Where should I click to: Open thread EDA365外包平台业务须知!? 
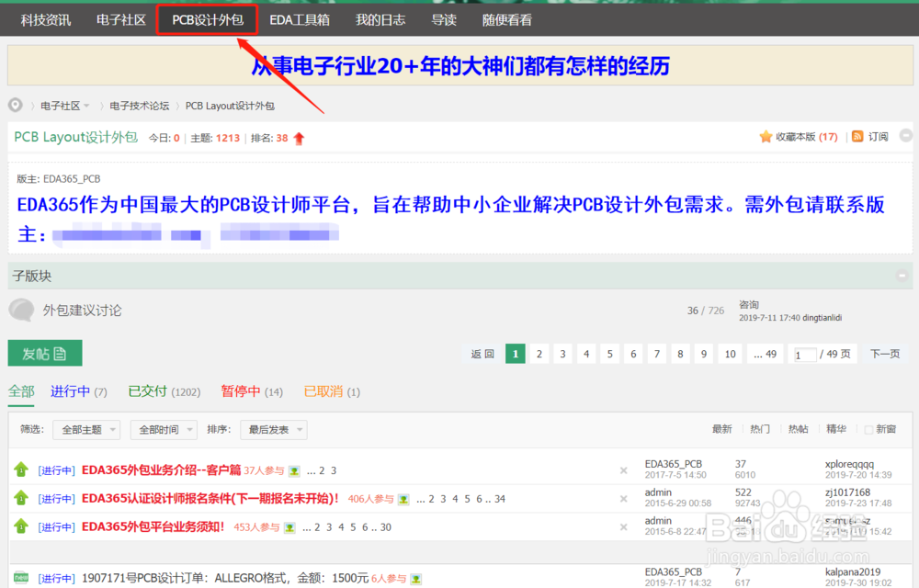(x=153, y=526)
